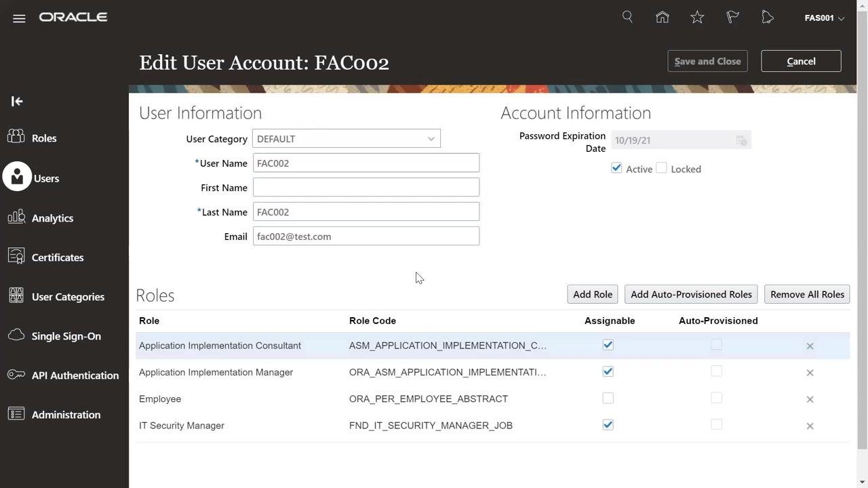Image resolution: width=868 pixels, height=488 pixels.
Task: Click the Administration sidebar icon
Action: click(16, 413)
